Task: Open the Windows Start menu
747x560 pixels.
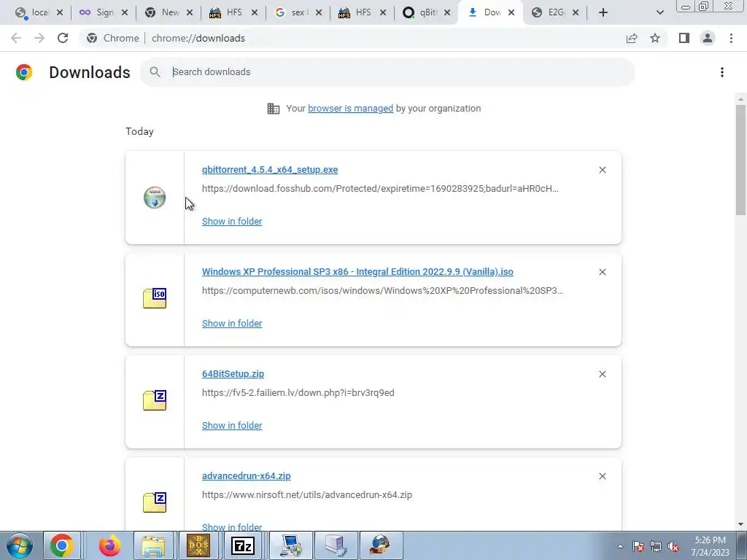Action: point(20,545)
